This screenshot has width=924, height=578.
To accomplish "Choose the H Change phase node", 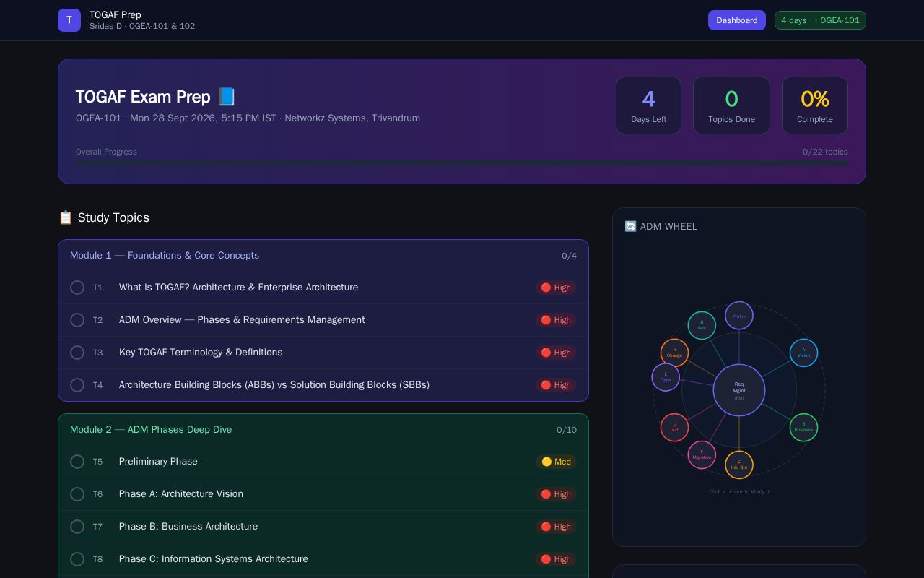I will [674, 353].
